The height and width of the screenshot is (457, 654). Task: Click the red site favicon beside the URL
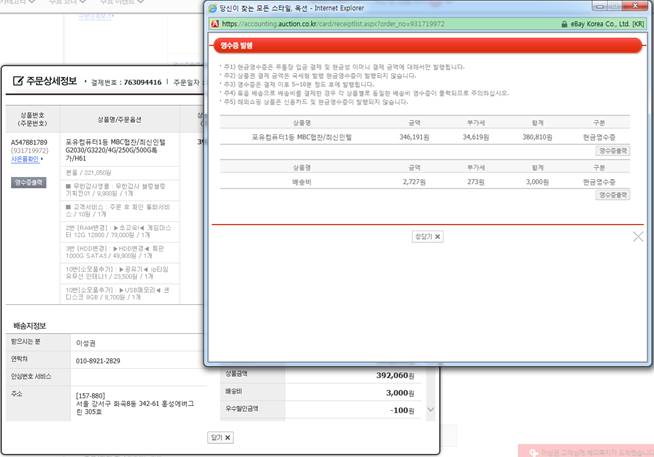click(x=215, y=24)
